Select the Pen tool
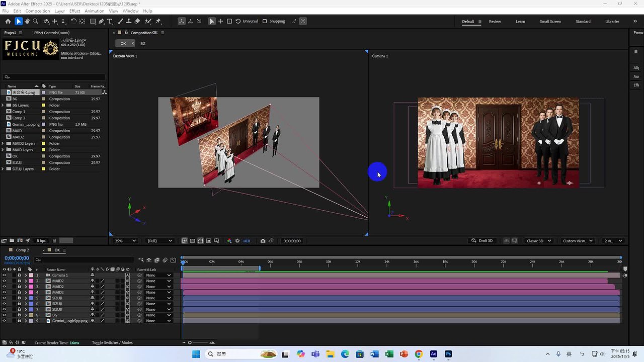This screenshot has height=362, width=644. [102, 21]
